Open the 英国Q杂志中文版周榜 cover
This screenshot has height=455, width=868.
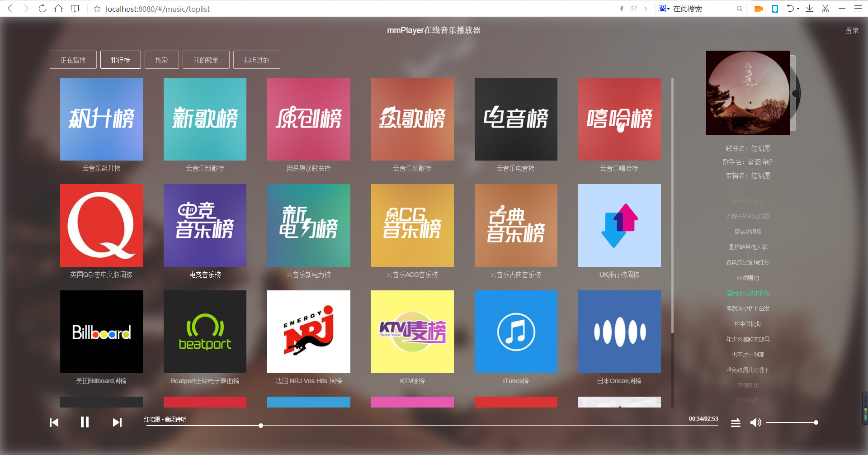pos(101,225)
